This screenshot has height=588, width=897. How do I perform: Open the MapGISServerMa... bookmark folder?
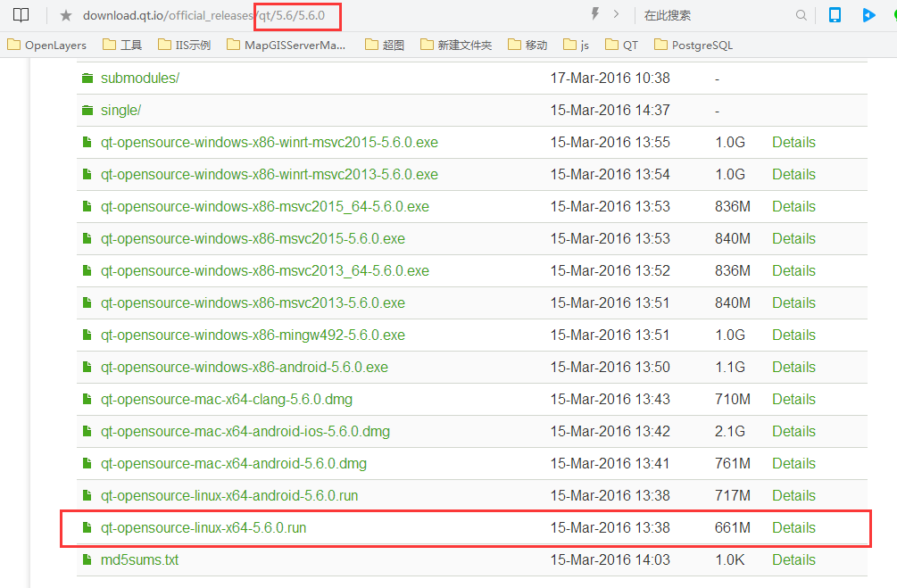pos(286,46)
